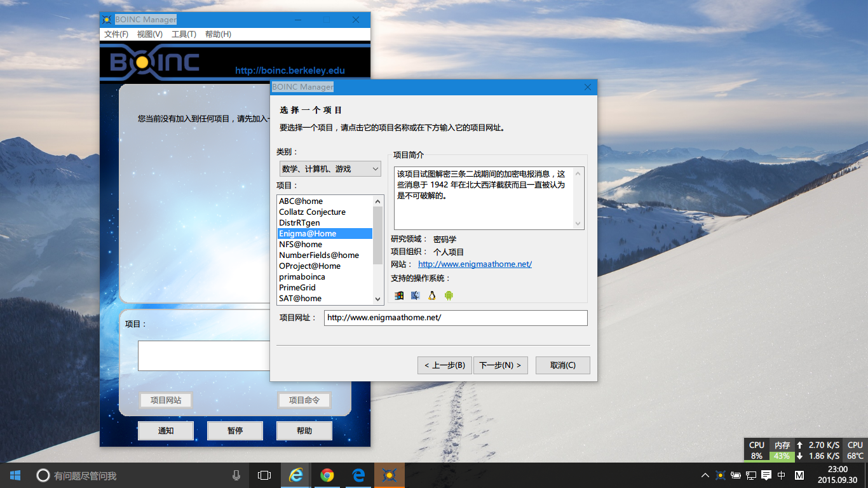Screen dimensions: 868x488
Task: Open the 类别 category dropdown
Action: (x=330, y=169)
